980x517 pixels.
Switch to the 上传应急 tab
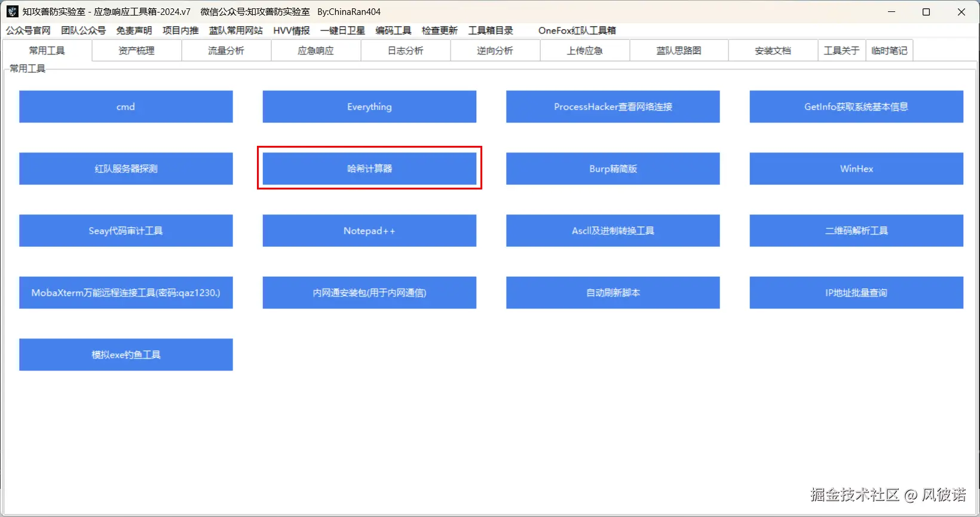click(585, 51)
